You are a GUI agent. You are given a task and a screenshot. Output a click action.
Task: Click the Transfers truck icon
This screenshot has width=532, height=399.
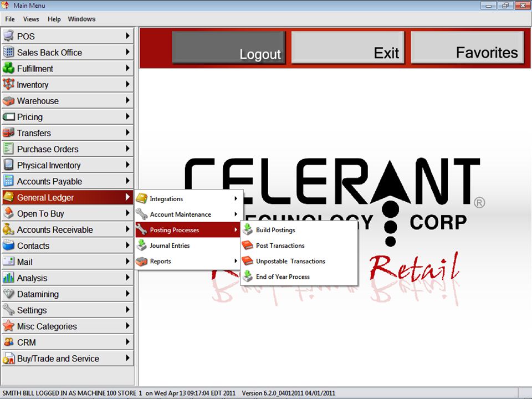[8, 132]
